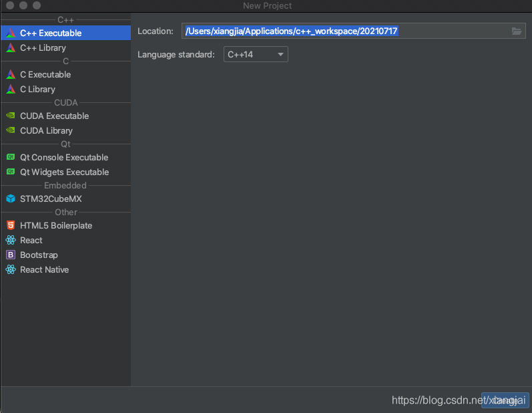Viewport: 532px width, 413px height.
Task: Select the CUDA Library project type
Action: 66,131
